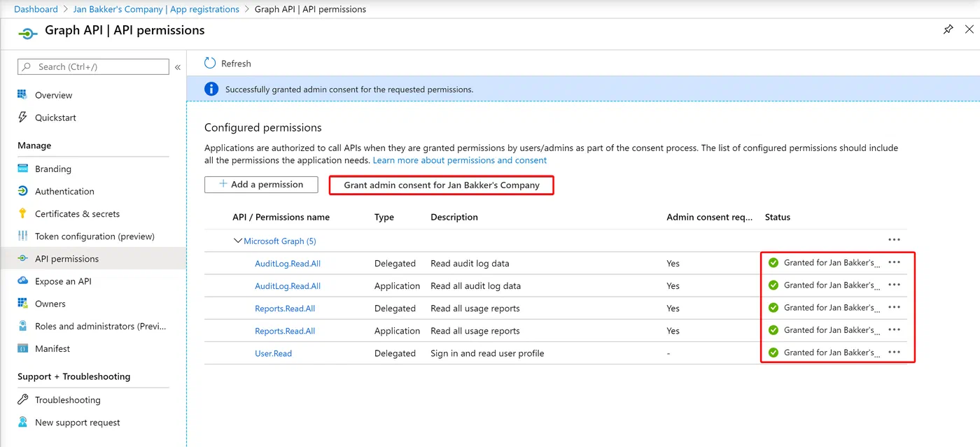This screenshot has width=980, height=447.
Task: Close the API permissions blade
Action: pos(969,29)
